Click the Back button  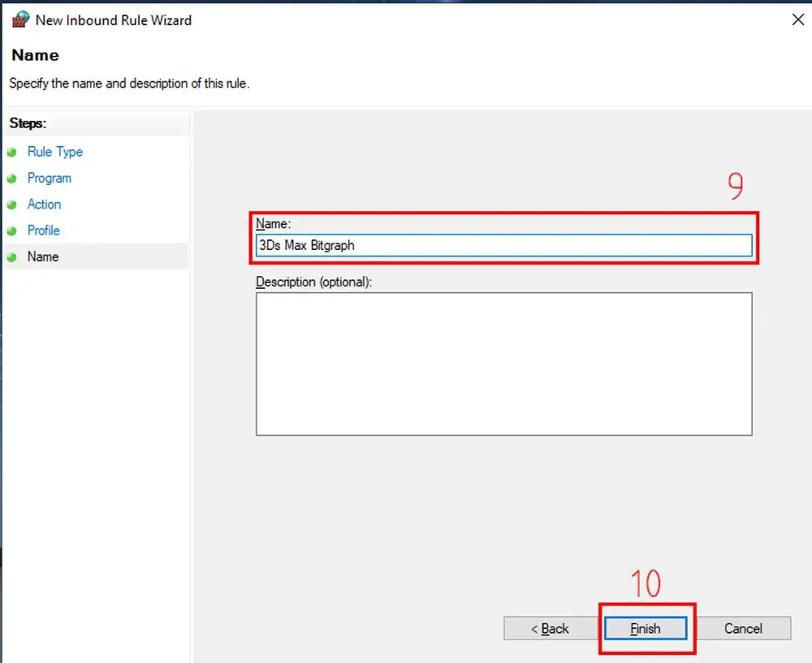point(551,628)
